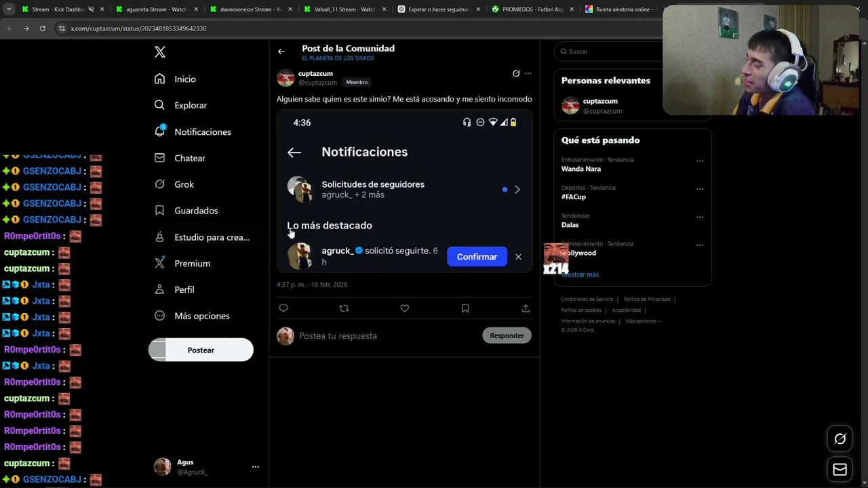Open Explorar from the sidebar

tap(180, 105)
